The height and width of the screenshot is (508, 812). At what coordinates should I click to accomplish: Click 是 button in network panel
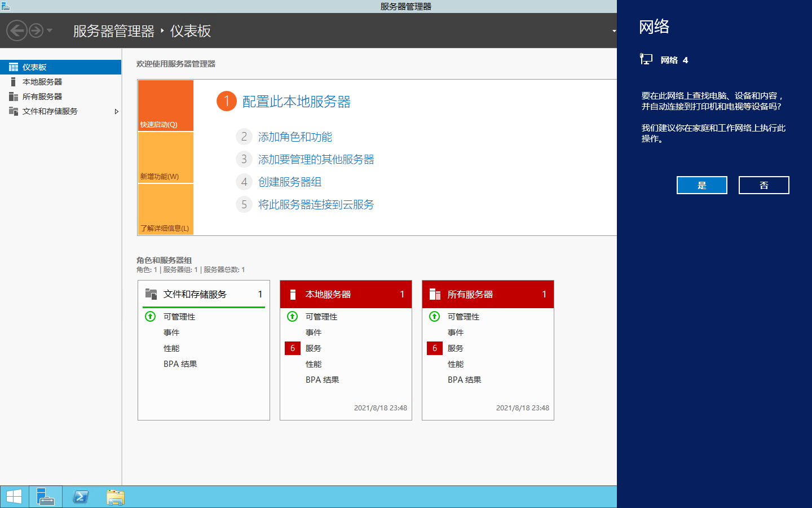(x=702, y=185)
